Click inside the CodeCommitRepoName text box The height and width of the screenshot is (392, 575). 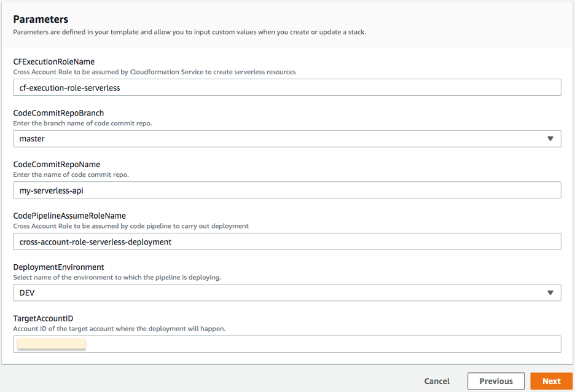click(287, 190)
